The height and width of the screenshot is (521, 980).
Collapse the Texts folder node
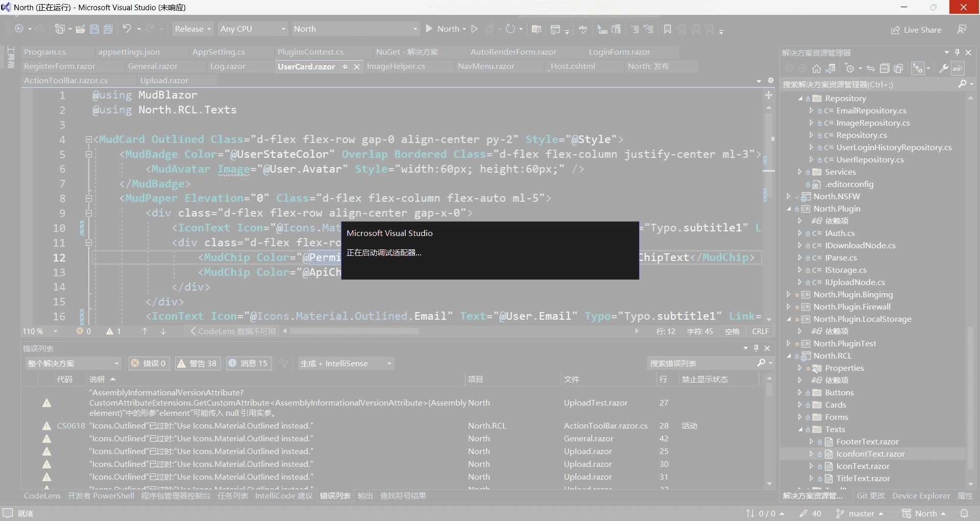pyautogui.click(x=800, y=430)
